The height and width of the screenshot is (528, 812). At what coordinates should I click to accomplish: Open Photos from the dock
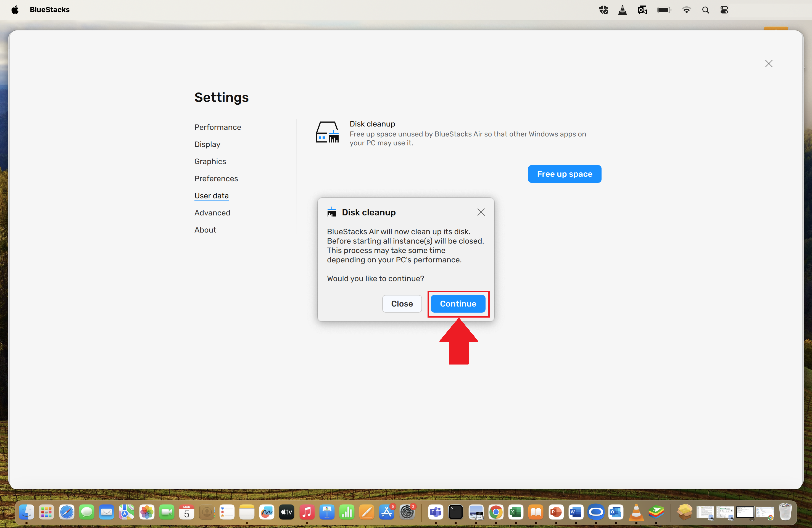[x=147, y=512]
